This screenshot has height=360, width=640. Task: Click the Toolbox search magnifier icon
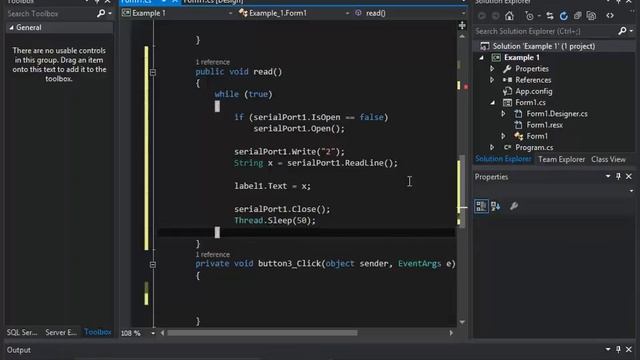(x=101, y=13)
